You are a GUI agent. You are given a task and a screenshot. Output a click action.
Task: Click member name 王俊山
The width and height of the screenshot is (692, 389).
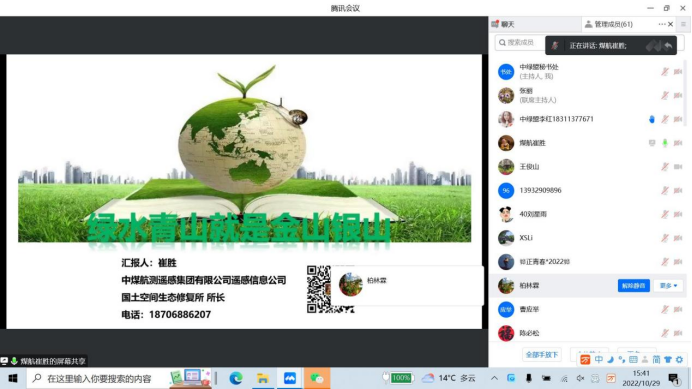click(x=529, y=166)
